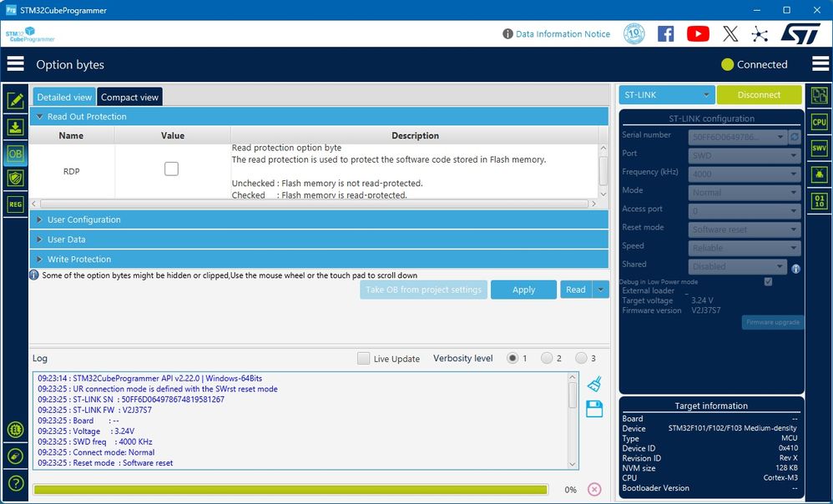Click the green progress bar
Viewport: 833px width, 504px height.
coord(290,489)
